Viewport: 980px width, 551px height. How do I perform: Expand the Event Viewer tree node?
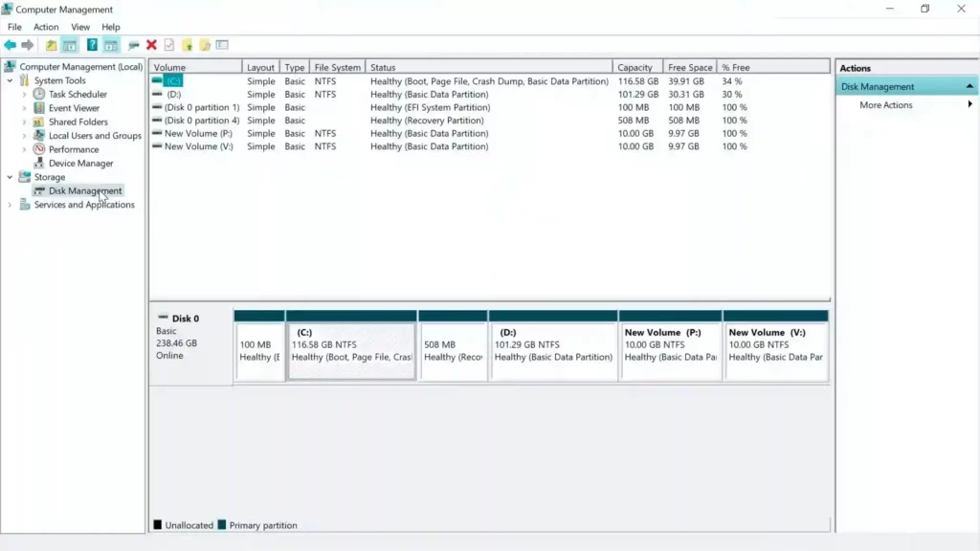coord(24,108)
